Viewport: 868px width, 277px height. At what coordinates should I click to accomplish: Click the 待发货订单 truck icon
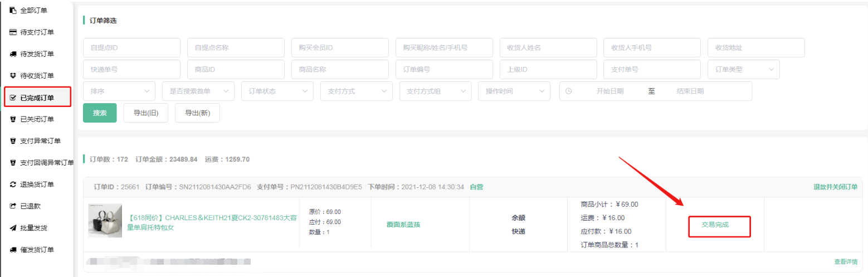(x=13, y=54)
